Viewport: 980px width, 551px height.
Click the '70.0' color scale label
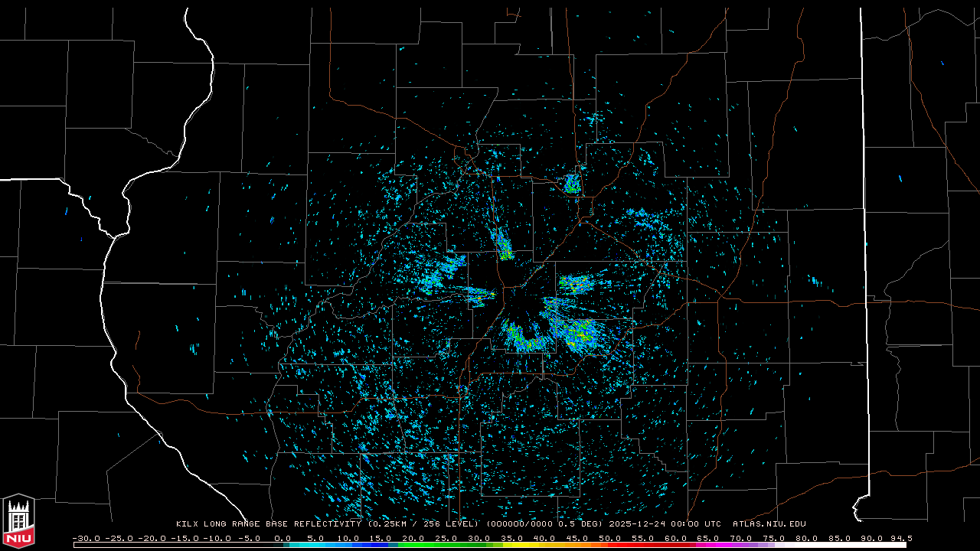pos(742,538)
